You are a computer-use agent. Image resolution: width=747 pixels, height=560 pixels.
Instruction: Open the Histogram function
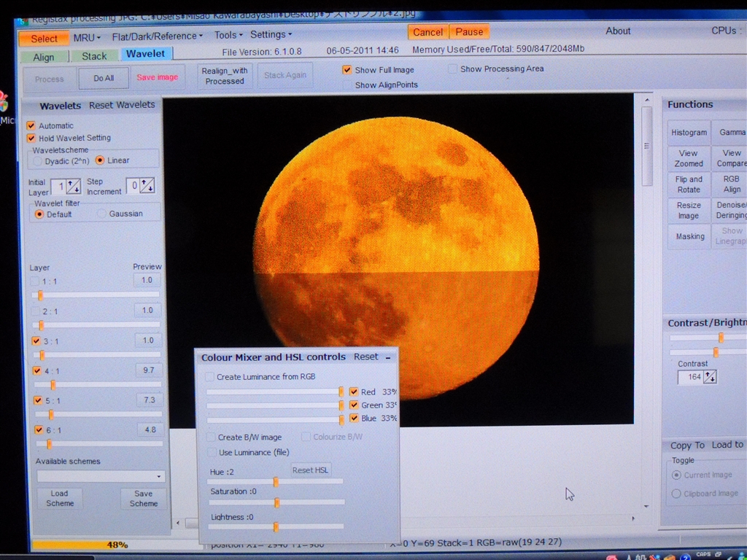689,133
